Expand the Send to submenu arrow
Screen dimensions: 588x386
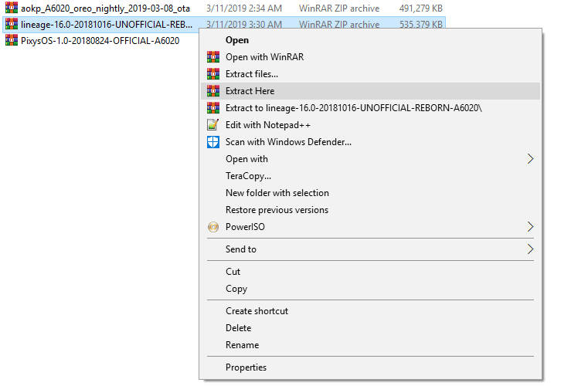click(530, 249)
